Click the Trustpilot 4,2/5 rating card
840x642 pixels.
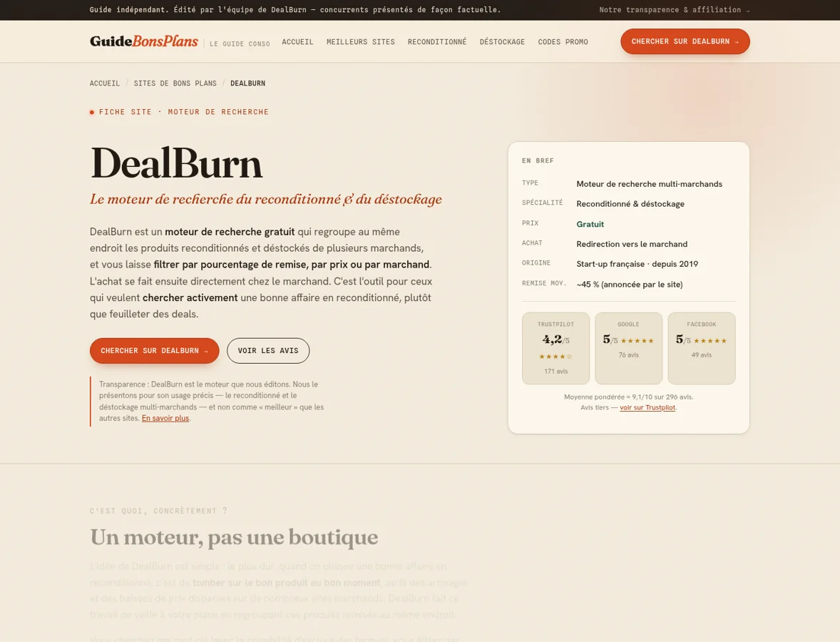[x=555, y=348]
